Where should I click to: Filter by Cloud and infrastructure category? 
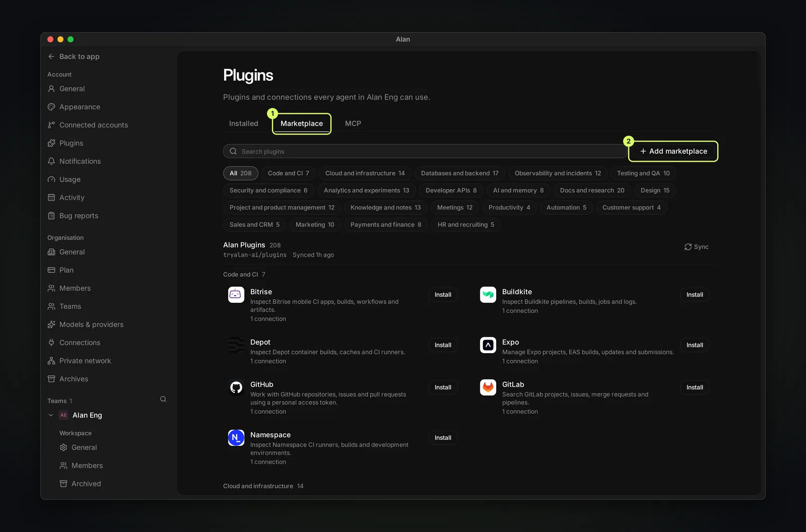pos(365,173)
